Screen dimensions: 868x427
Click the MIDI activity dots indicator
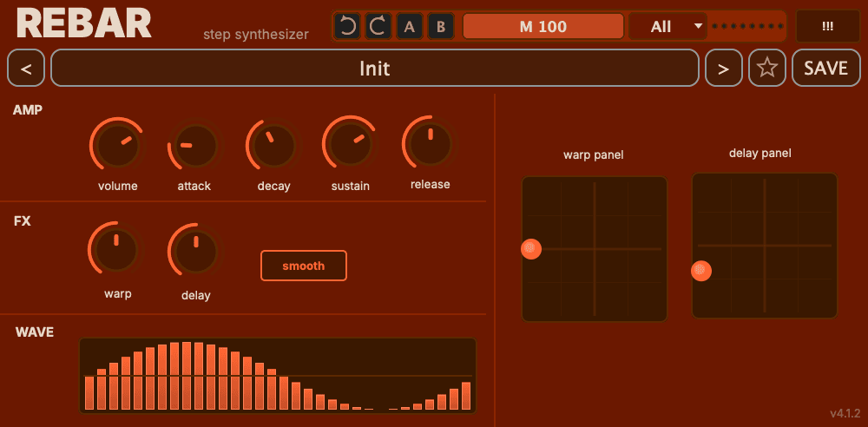click(x=747, y=26)
